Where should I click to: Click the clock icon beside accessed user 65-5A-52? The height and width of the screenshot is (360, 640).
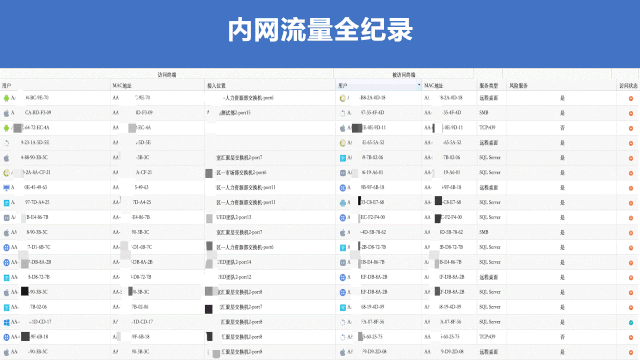point(343,143)
